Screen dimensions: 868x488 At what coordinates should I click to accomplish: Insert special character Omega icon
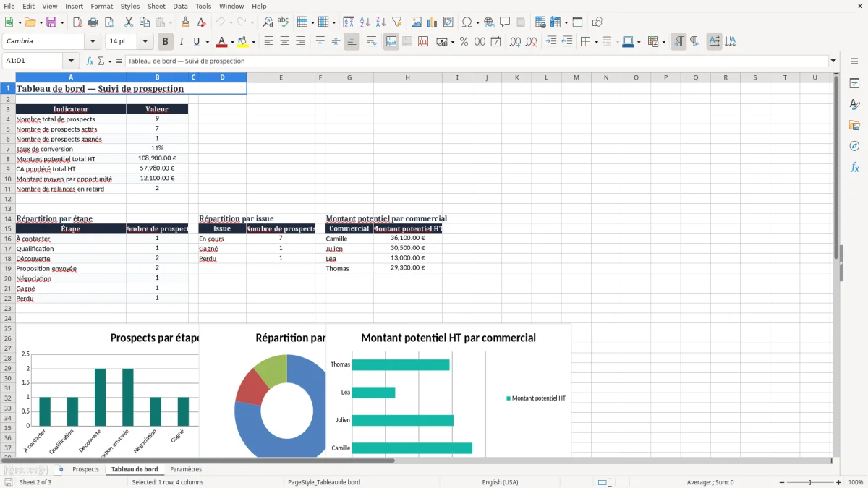click(467, 22)
